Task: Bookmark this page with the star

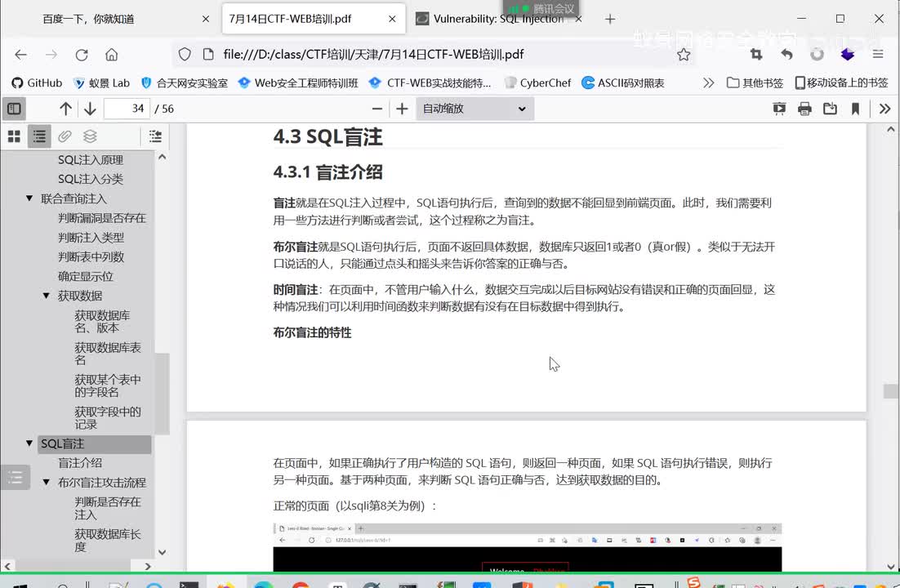Action: 683,55
